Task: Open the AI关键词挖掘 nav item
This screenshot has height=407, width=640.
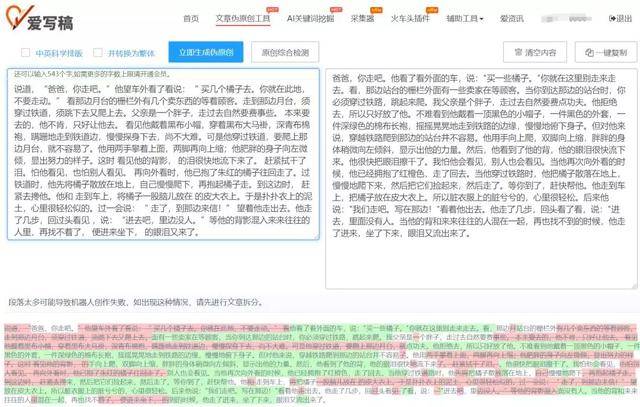Action: point(311,18)
